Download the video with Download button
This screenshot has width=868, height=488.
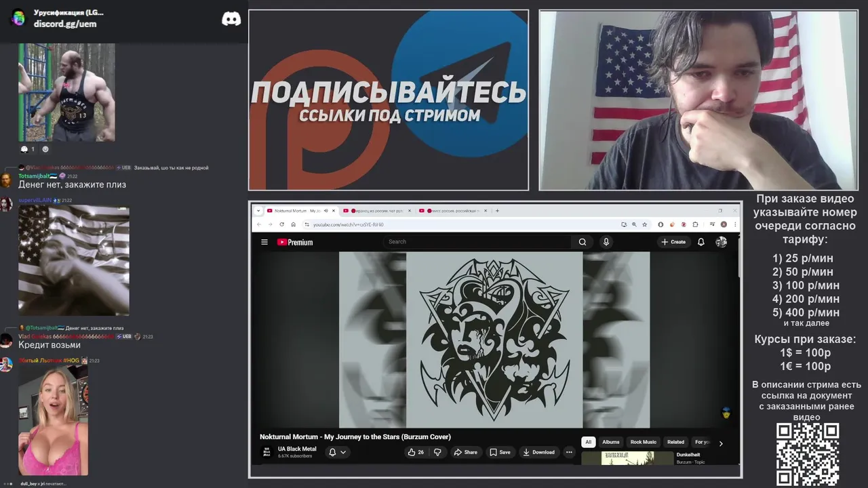tap(538, 452)
